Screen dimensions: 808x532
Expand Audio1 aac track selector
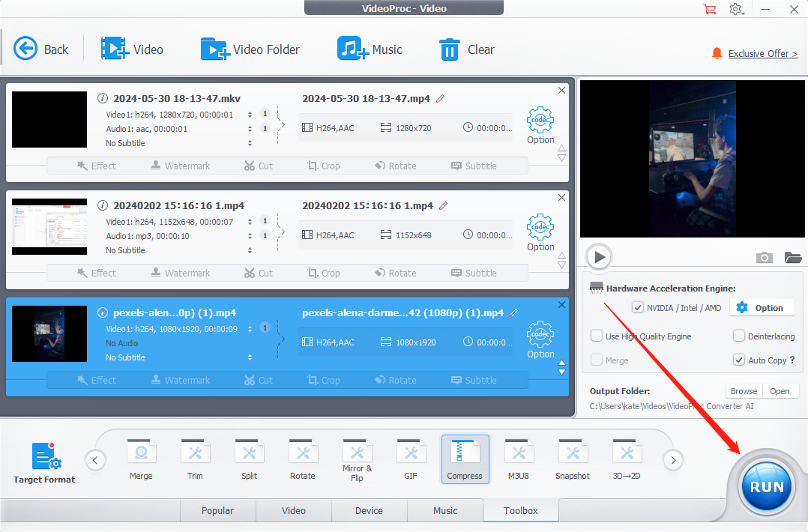[x=250, y=129]
